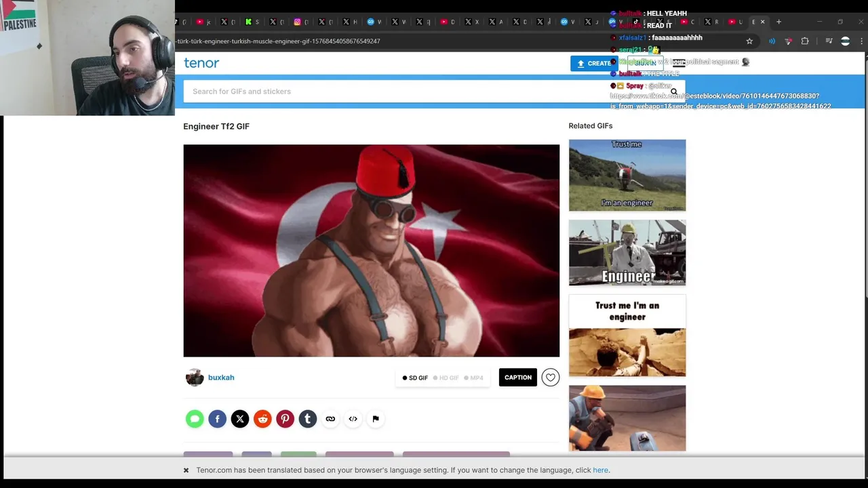Click the 'Related GIFs' heading
The height and width of the screenshot is (488, 868).
pos(591,126)
